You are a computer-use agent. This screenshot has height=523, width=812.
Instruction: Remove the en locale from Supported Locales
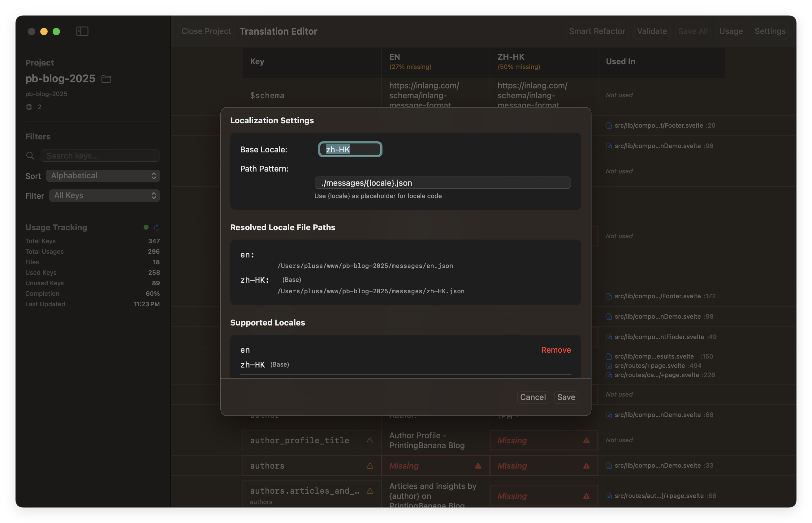pyautogui.click(x=556, y=350)
